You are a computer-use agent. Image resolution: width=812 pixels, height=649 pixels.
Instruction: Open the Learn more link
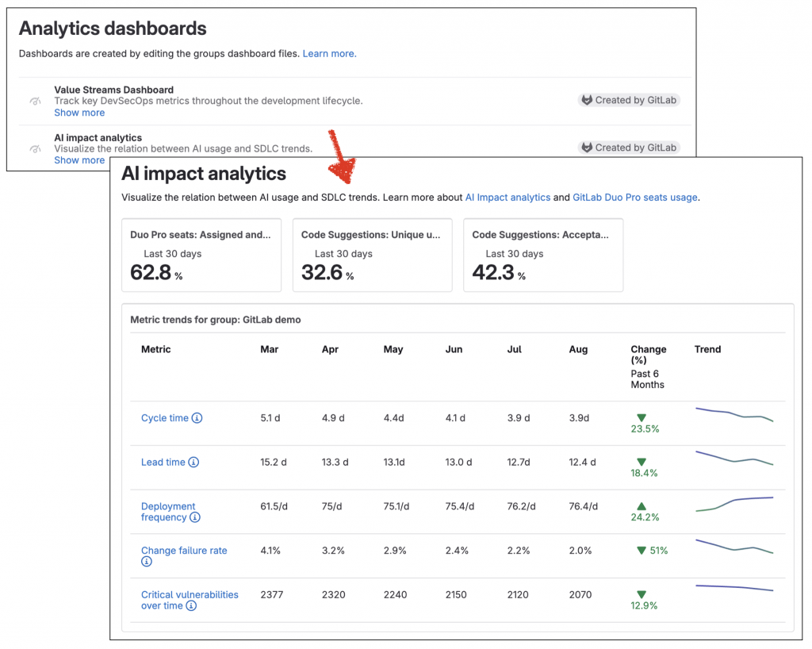[329, 53]
